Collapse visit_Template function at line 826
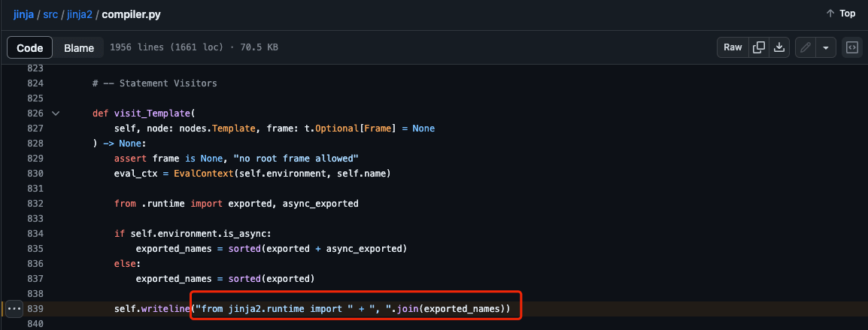This screenshot has height=330, width=868. [56, 113]
